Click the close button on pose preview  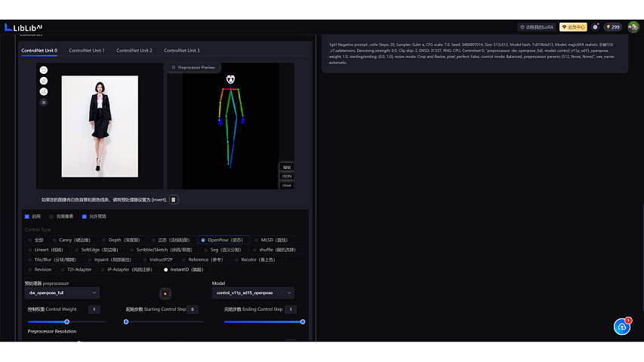click(x=287, y=185)
